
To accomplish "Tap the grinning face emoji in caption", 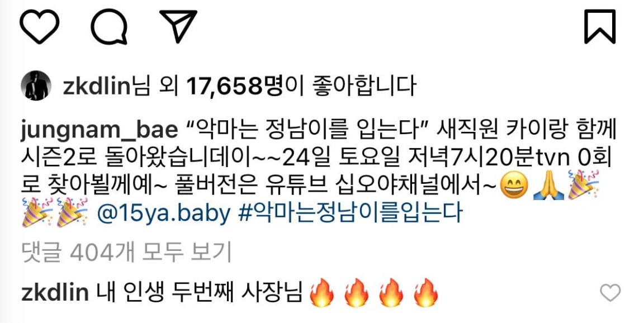I will (514, 186).
